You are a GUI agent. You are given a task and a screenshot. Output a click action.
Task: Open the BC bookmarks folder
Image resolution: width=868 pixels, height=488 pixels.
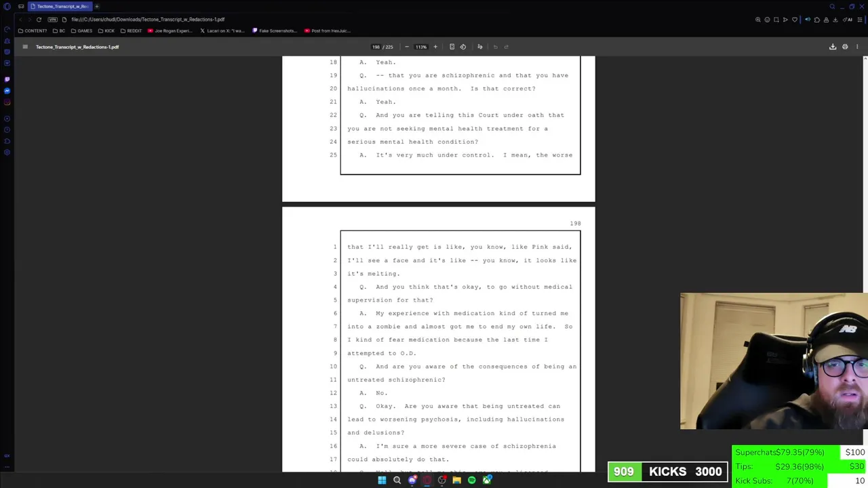click(x=60, y=30)
